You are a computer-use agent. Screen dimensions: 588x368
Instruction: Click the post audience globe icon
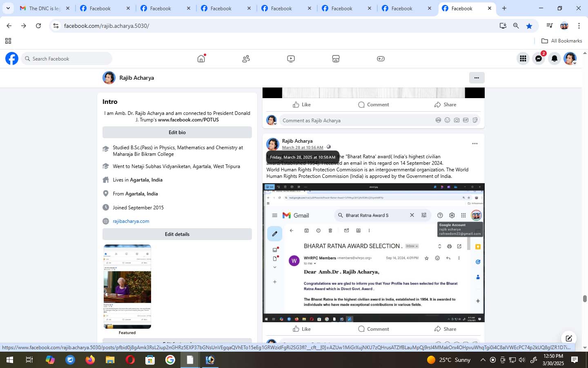[329, 147]
